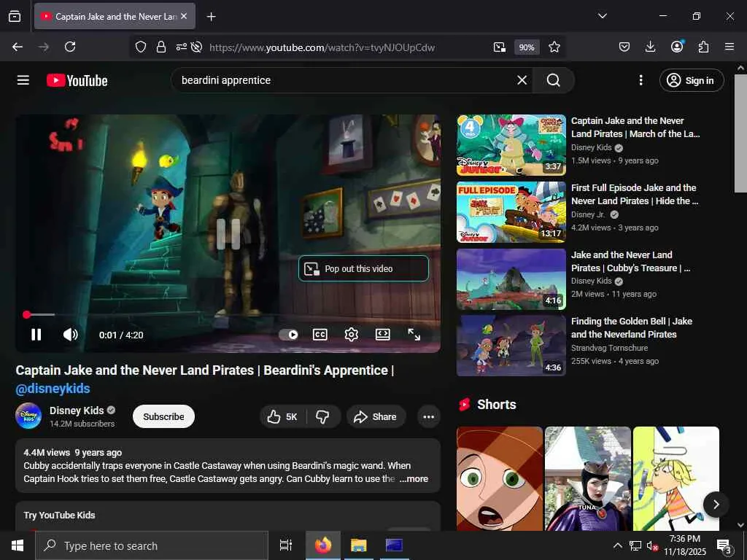Open video settings gear

[x=351, y=335]
